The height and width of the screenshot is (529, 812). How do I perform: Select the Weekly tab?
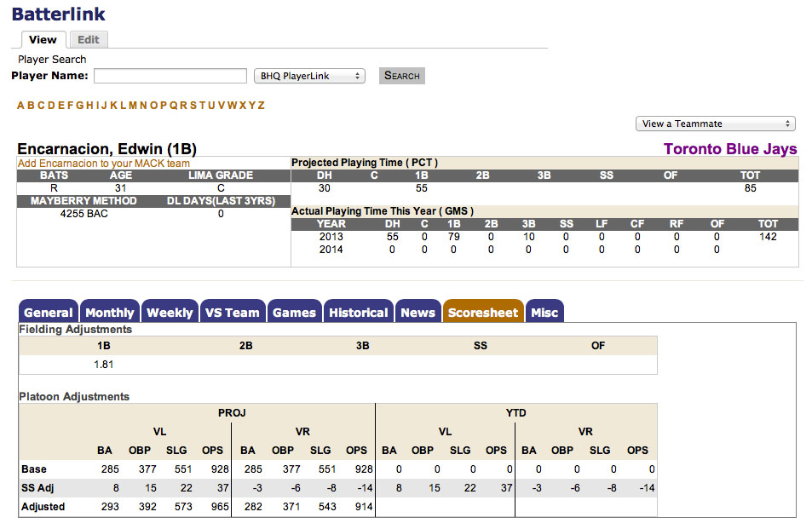point(170,312)
